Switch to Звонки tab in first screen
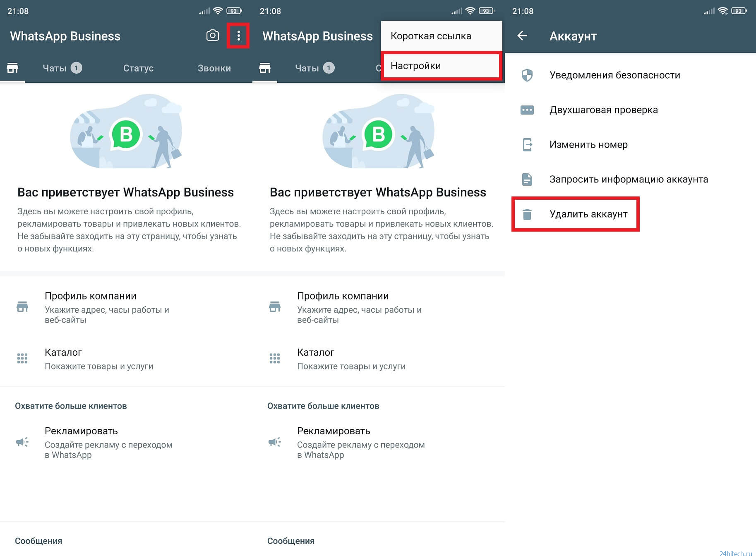756x560 pixels. [214, 68]
